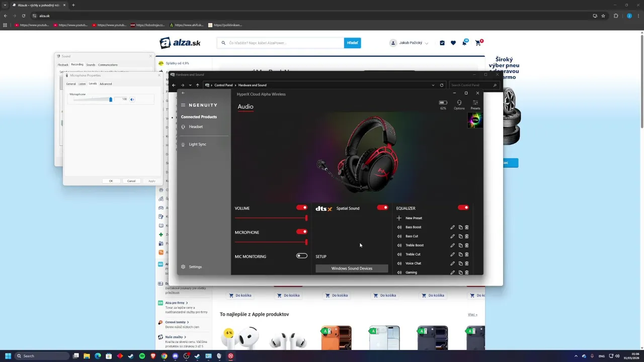Adjust the headset VOLUME slider
The width and height of the screenshot is (644, 362).
pyautogui.click(x=271, y=218)
